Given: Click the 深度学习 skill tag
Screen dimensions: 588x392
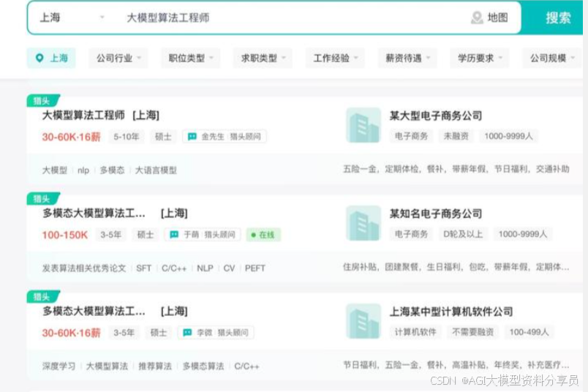Looking at the screenshot, I should coord(59,366).
